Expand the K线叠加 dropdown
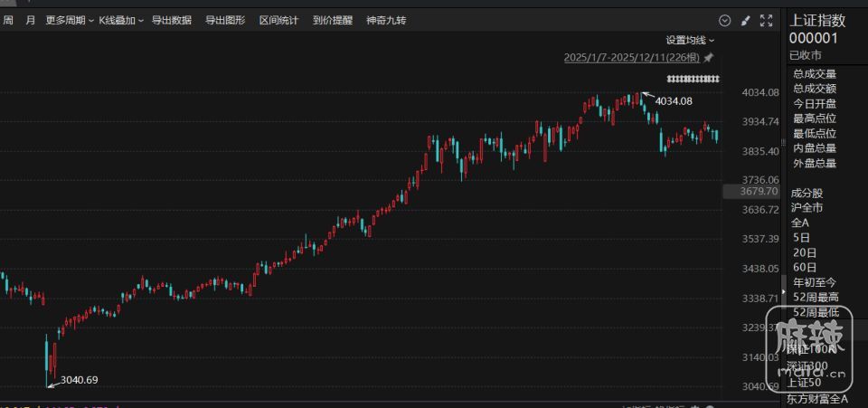 point(121,20)
